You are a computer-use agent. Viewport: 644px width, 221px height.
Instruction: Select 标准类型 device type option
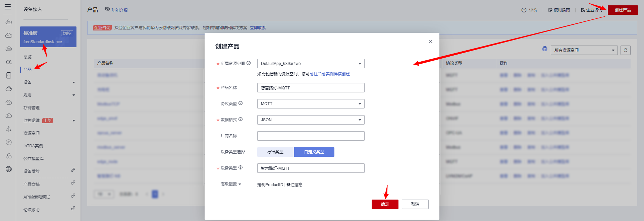pyautogui.click(x=275, y=152)
